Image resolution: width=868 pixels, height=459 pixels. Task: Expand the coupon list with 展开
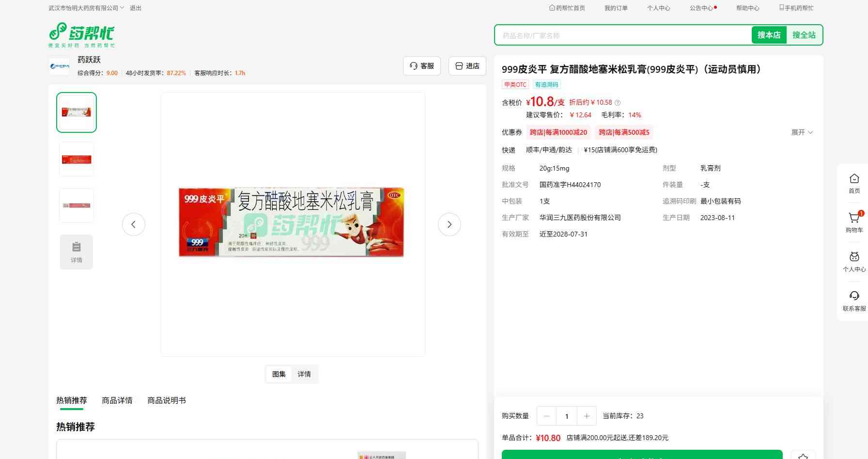click(802, 132)
